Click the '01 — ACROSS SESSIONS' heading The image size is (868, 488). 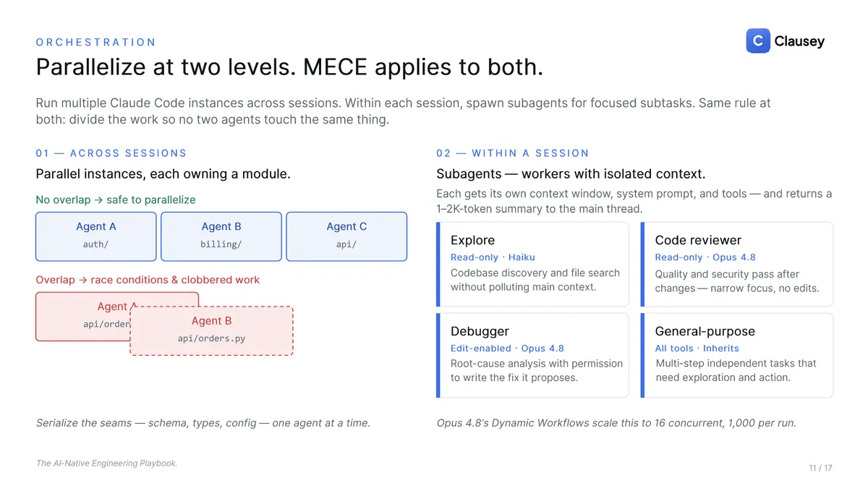pyautogui.click(x=111, y=153)
